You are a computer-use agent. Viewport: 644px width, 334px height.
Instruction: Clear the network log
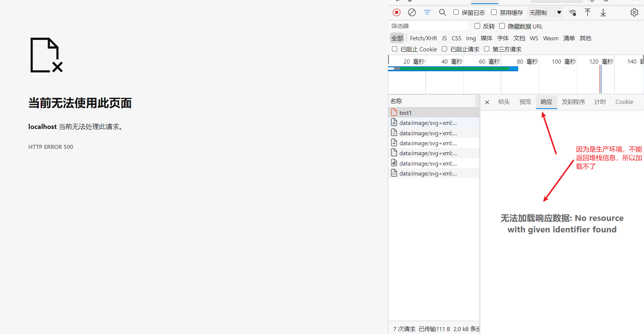pyautogui.click(x=412, y=13)
